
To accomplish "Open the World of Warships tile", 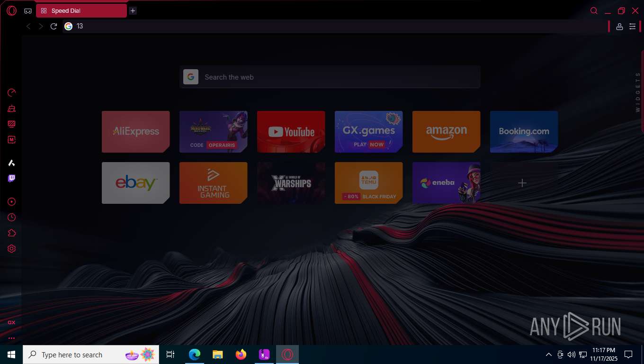I will (x=291, y=183).
